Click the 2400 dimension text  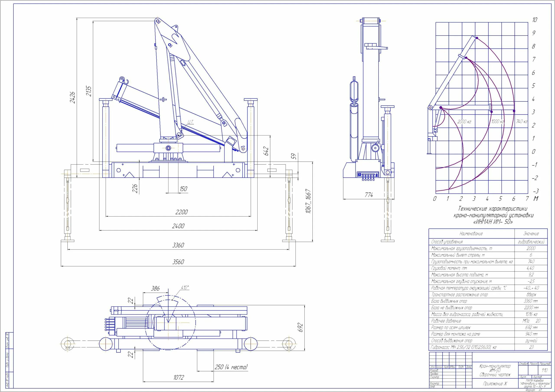point(178,226)
